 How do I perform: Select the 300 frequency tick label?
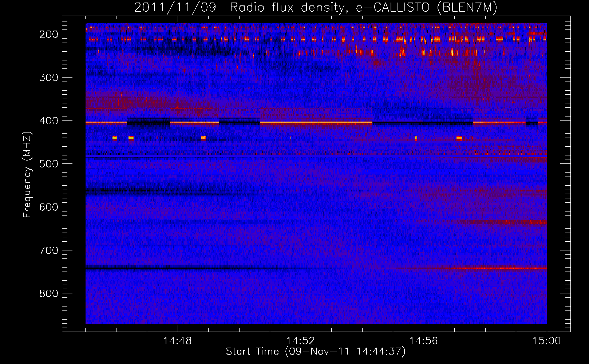tap(49, 78)
